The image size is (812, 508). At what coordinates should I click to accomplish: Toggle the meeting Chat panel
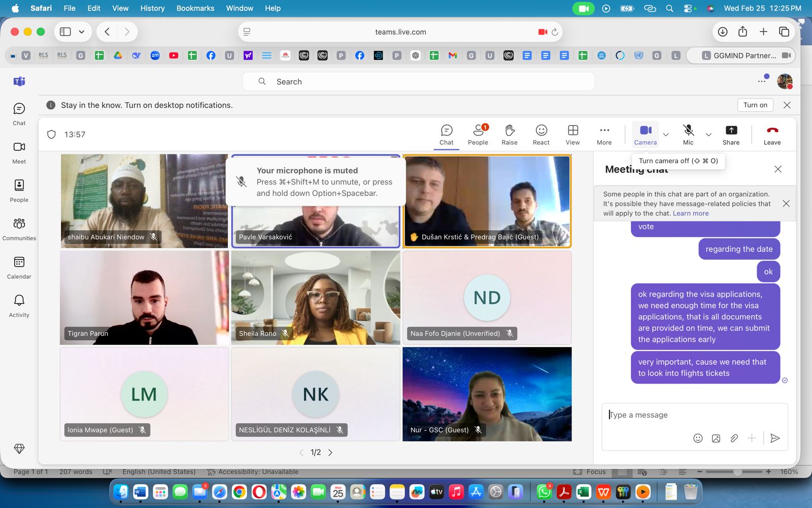tap(447, 135)
